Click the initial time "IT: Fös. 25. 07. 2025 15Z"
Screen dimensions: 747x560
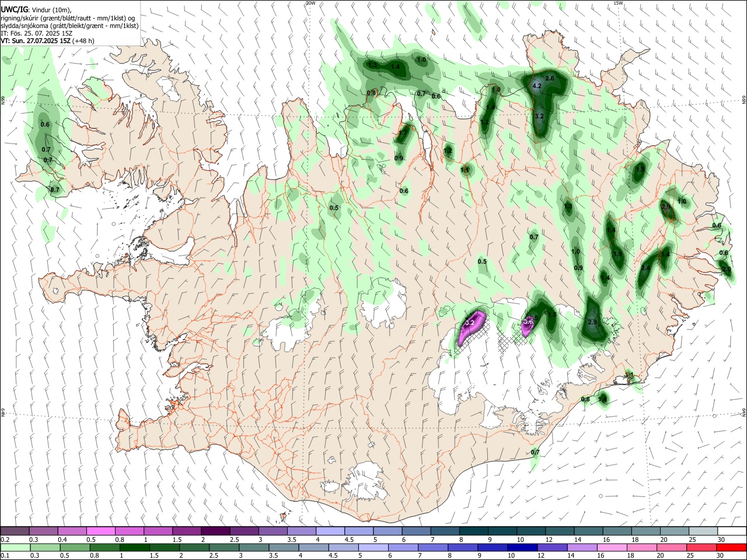click(37, 33)
